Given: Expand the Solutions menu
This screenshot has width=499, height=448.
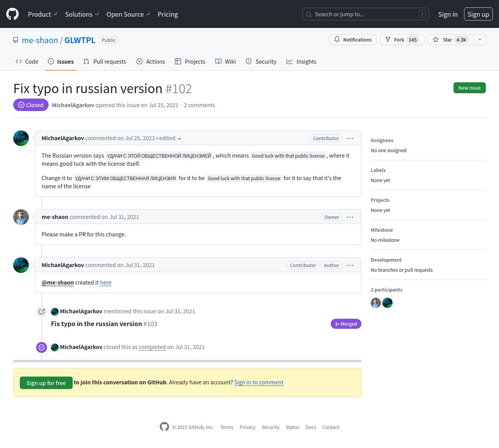Looking at the screenshot, I should 82,14.
